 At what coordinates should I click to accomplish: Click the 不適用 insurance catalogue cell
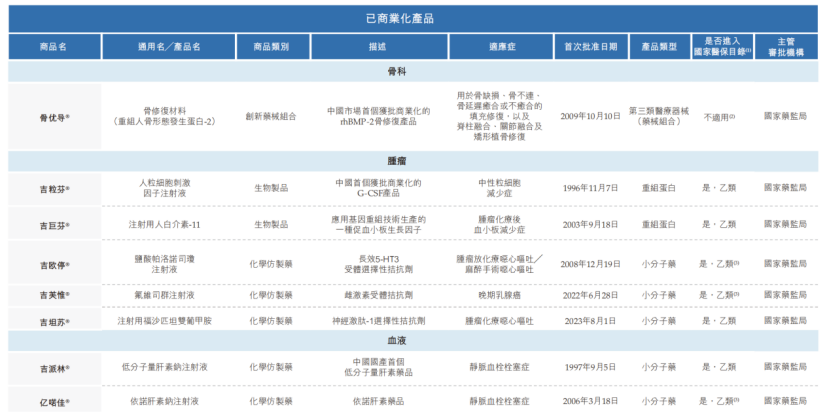719,117
